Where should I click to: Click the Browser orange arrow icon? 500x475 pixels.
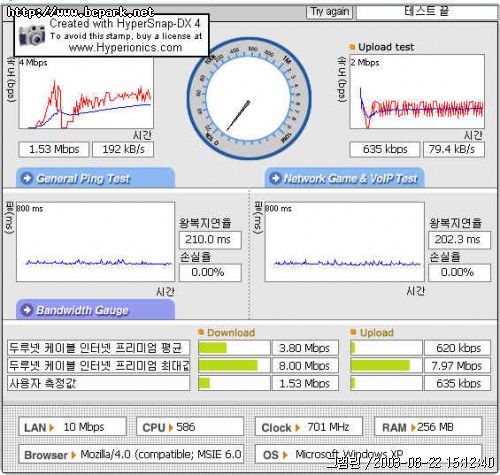74,455
